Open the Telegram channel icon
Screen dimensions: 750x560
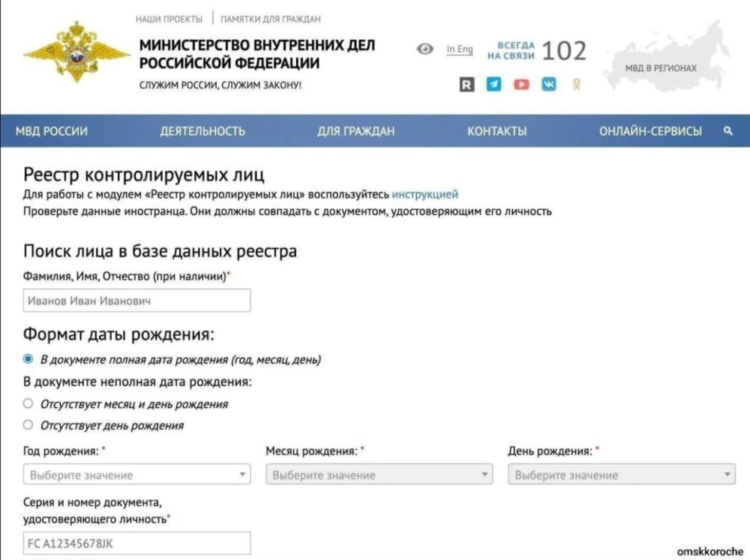[493, 85]
